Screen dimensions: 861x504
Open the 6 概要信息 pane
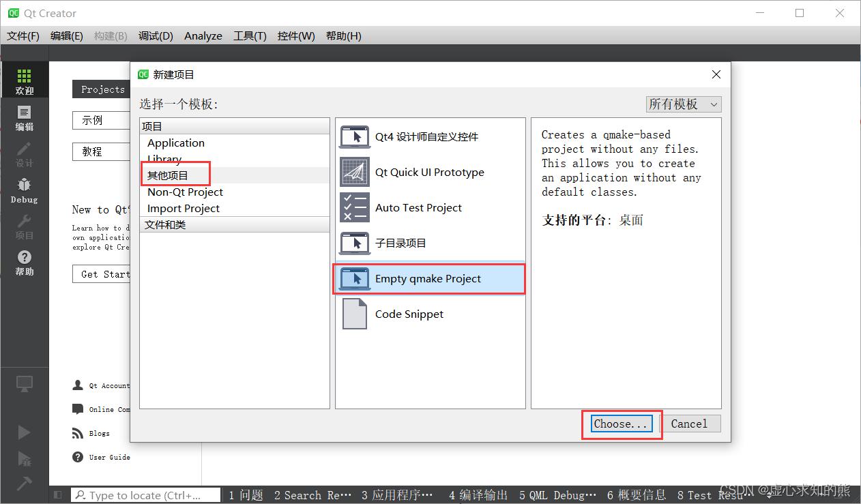[x=637, y=495]
